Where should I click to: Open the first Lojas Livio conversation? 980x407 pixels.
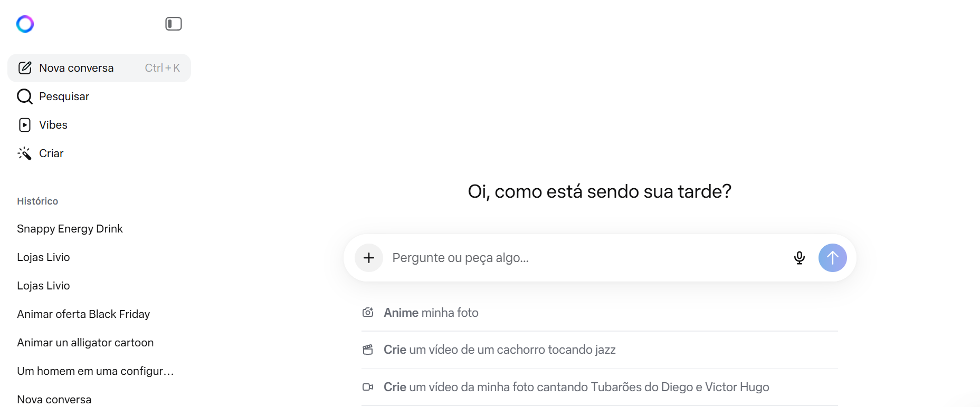click(43, 257)
